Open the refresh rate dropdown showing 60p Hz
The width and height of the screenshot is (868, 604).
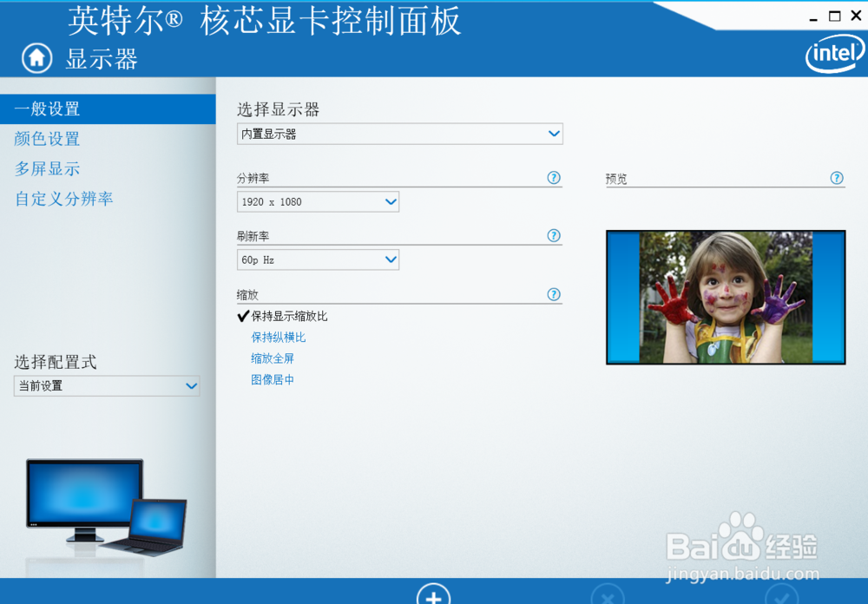pyautogui.click(x=317, y=259)
